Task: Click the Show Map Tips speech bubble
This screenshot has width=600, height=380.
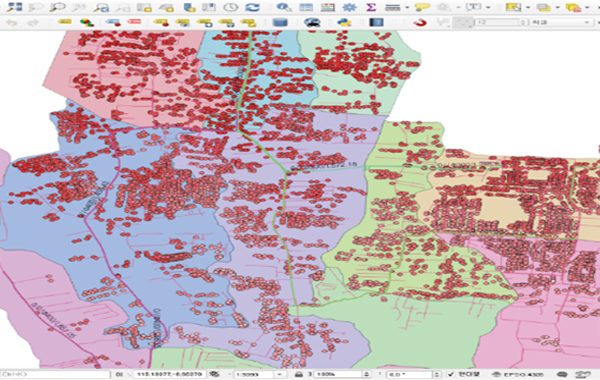Action: (422, 7)
